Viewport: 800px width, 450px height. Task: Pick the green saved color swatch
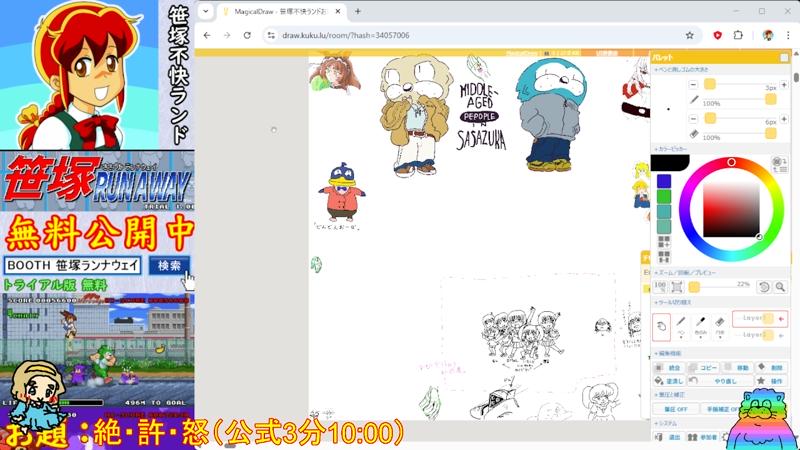[664, 196]
